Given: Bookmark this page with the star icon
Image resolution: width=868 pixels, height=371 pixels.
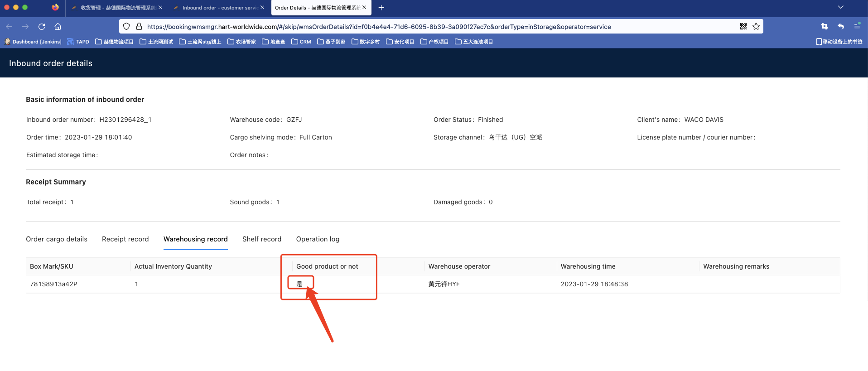Looking at the screenshot, I should (x=756, y=27).
